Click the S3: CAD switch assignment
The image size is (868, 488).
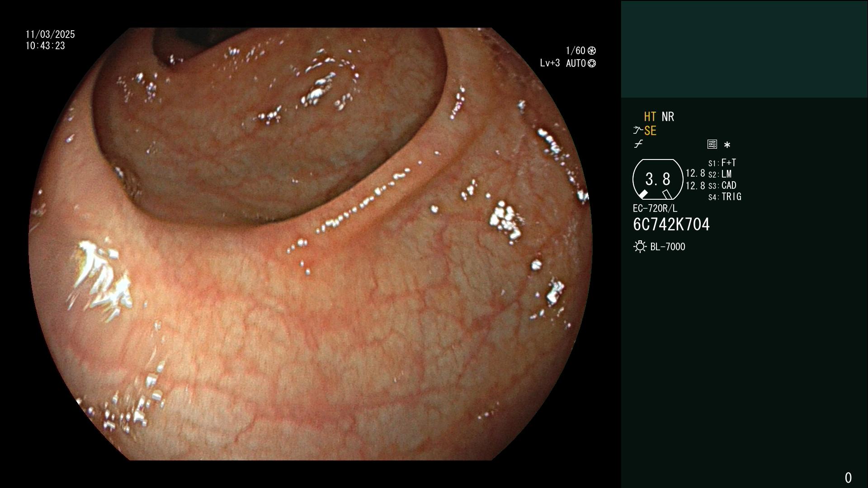point(722,185)
